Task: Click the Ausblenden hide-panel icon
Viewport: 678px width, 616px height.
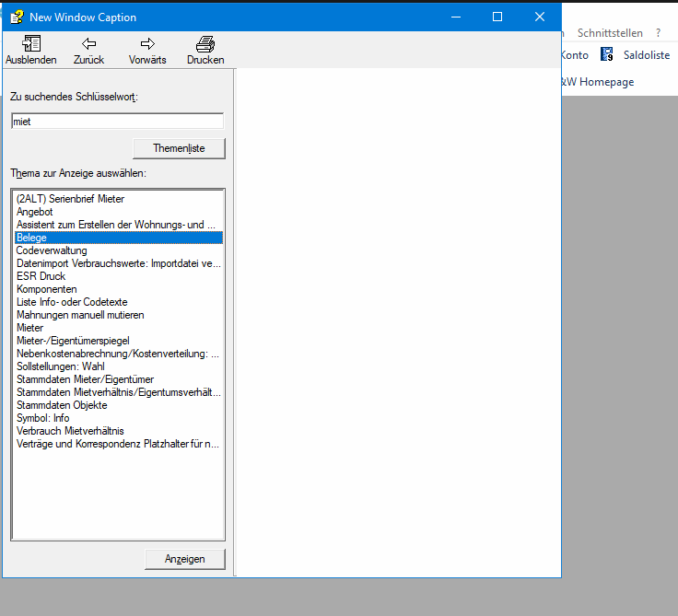Action: (x=31, y=43)
